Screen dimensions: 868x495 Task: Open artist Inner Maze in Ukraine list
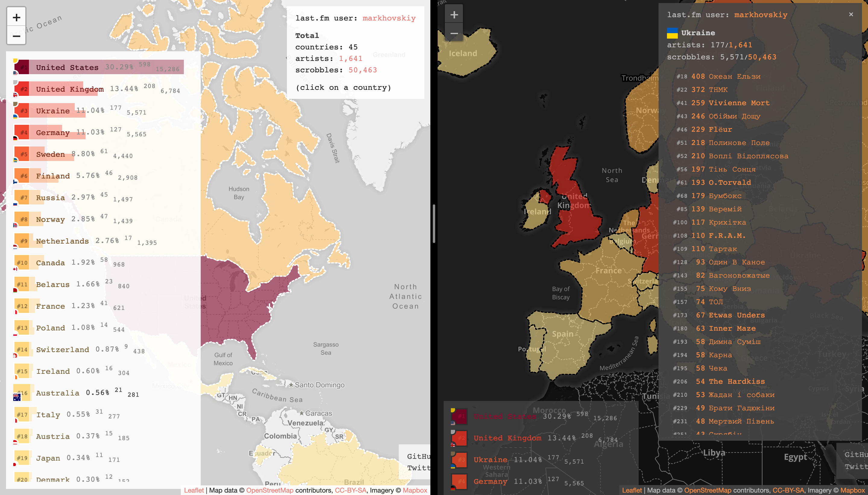(732, 328)
